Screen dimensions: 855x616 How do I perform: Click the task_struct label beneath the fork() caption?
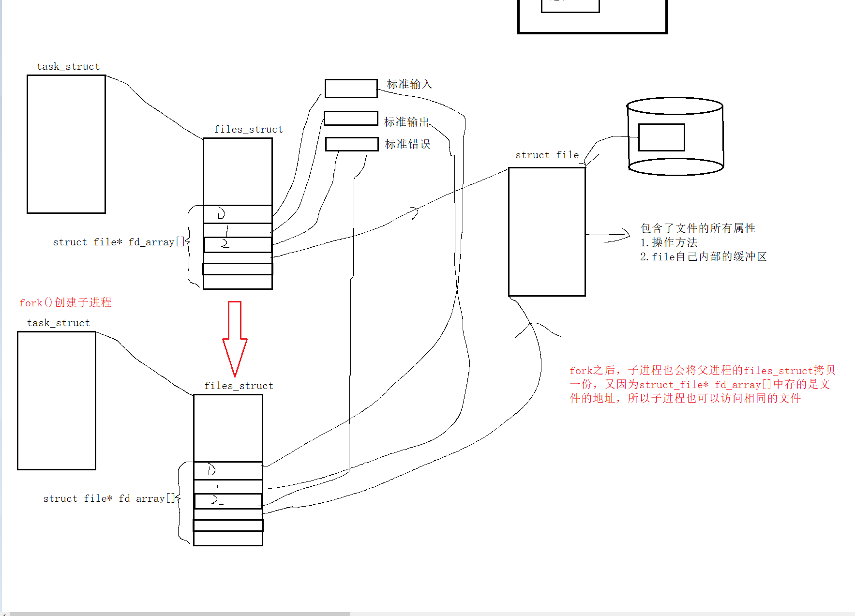pos(59,323)
